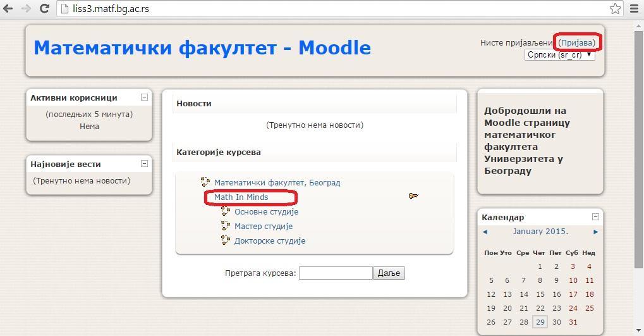Click the Пријава login link
The width and height of the screenshot is (644, 336).
(576, 43)
